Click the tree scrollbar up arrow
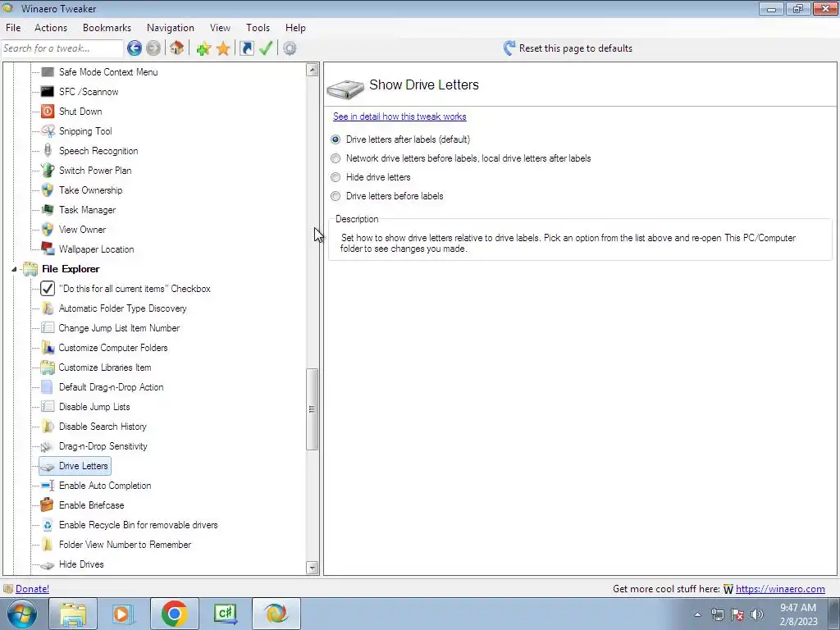Screen dimensions: 840x630 [x=313, y=70]
